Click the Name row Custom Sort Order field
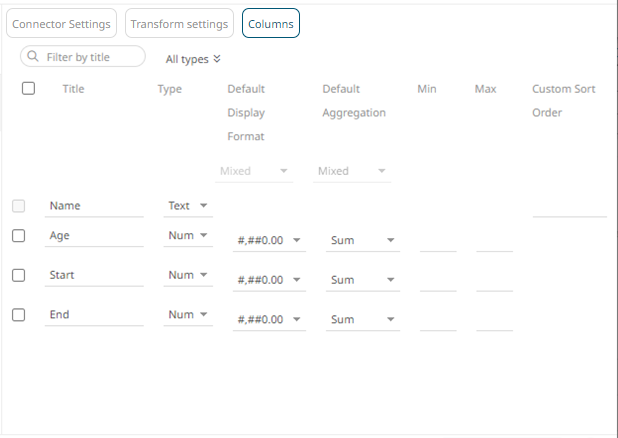 pyautogui.click(x=569, y=206)
